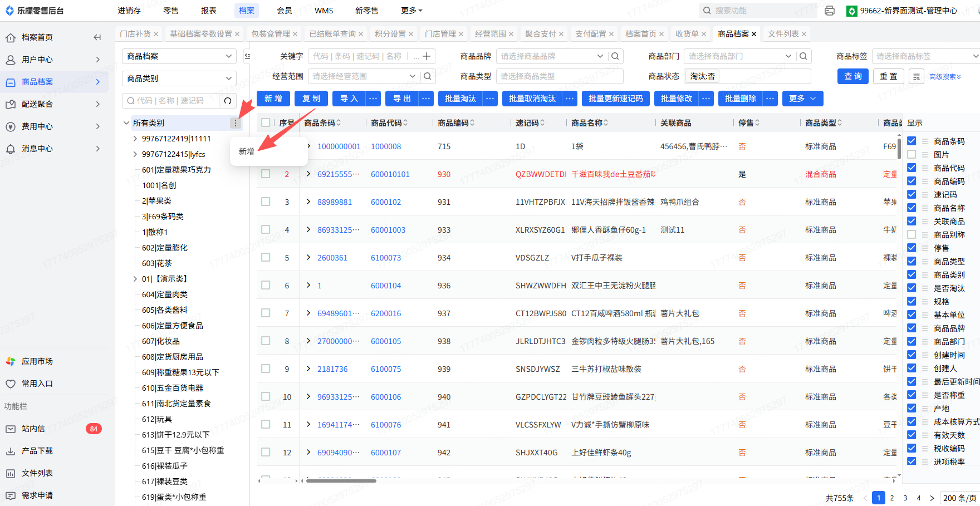Open the three-dot menu on 所有类别
Viewport: 980px width, 506px height.
tap(236, 123)
